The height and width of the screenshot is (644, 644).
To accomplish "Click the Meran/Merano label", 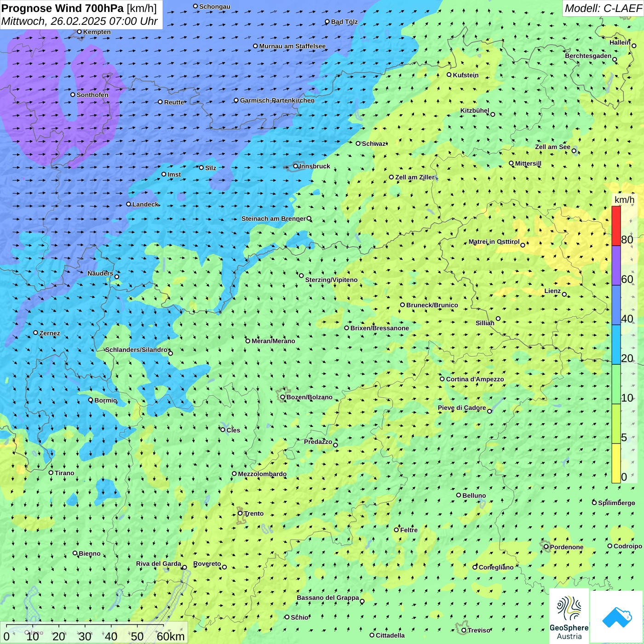I will pos(273,341).
